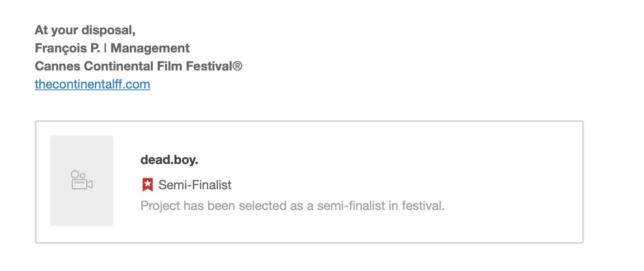Click the red Semi-Finalist star badge icon
Screen dimensions: 644x271
[x=147, y=185]
